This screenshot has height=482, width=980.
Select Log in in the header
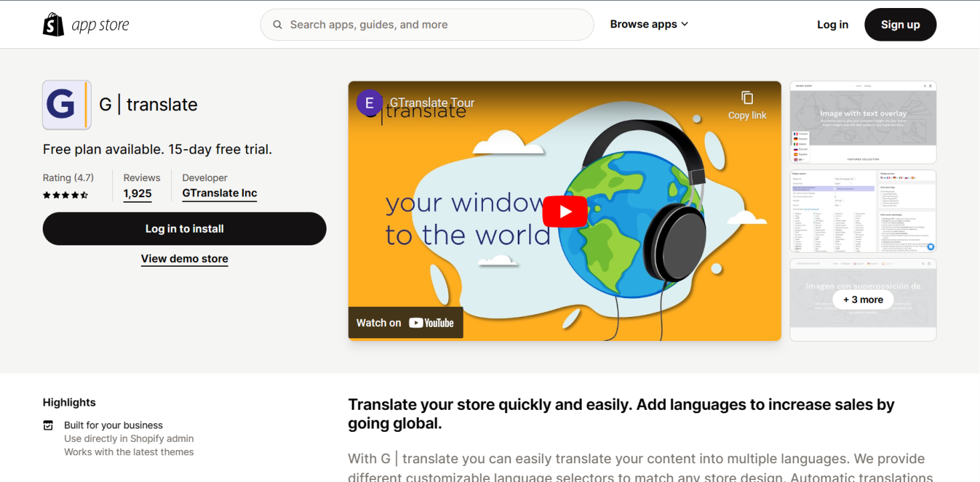[x=832, y=24]
